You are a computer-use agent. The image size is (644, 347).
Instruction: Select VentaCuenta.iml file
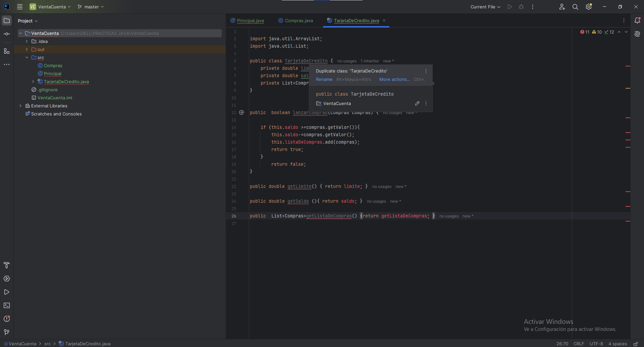(55, 98)
